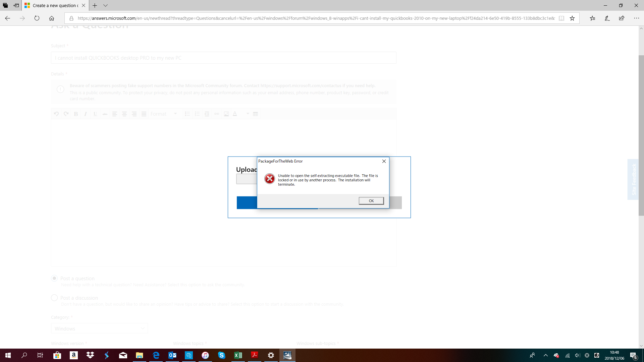
Task: Insert a numbered list
Action: click(197, 114)
